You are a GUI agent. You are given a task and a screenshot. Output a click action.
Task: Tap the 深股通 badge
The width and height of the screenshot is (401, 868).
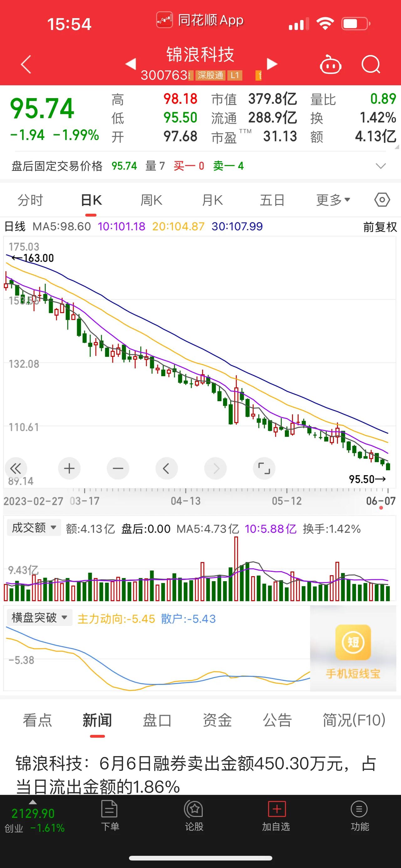pyautogui.click(x=210, y=75)
